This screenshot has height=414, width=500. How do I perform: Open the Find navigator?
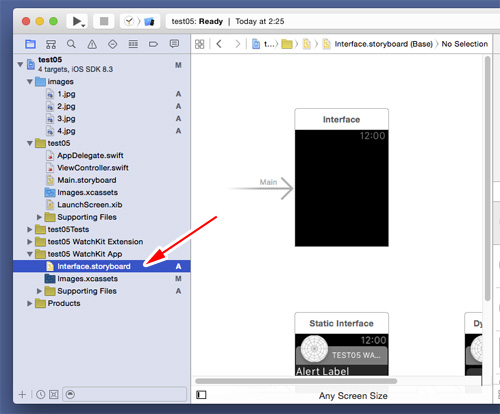click(x=71, y=44)
